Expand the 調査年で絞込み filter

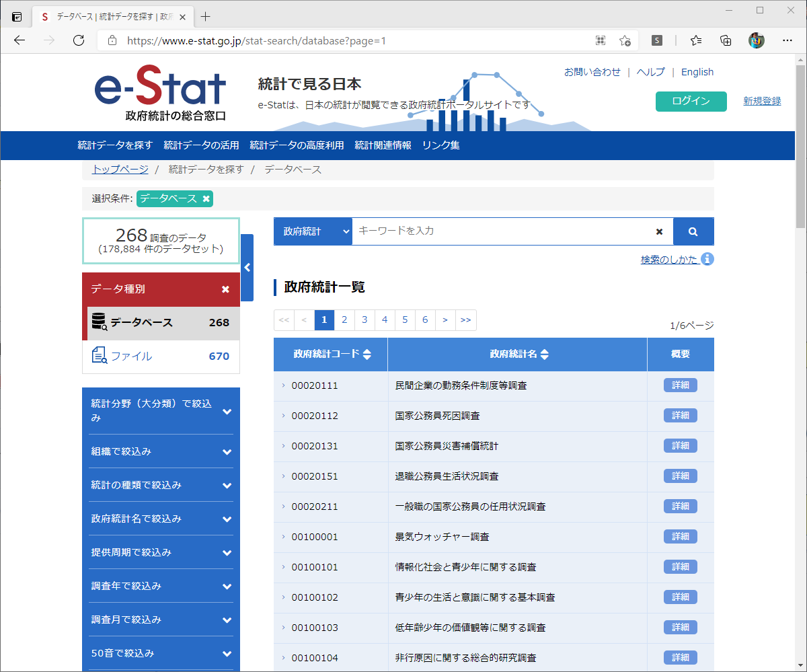[x=161, y=586]
